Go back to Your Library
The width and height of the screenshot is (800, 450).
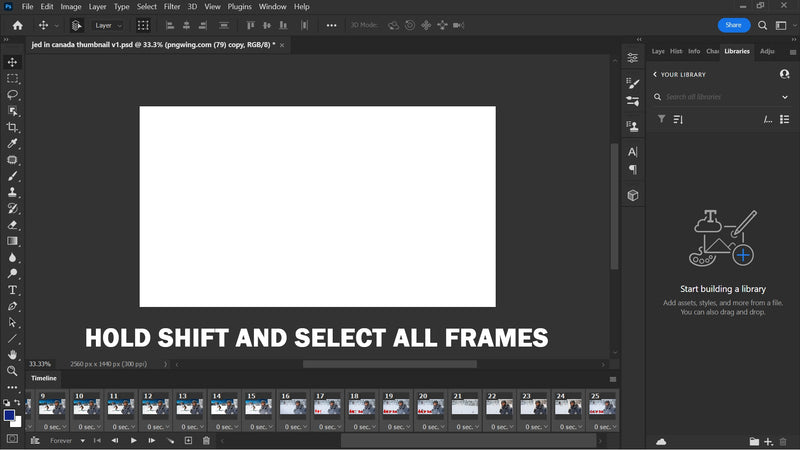point(655,74)
